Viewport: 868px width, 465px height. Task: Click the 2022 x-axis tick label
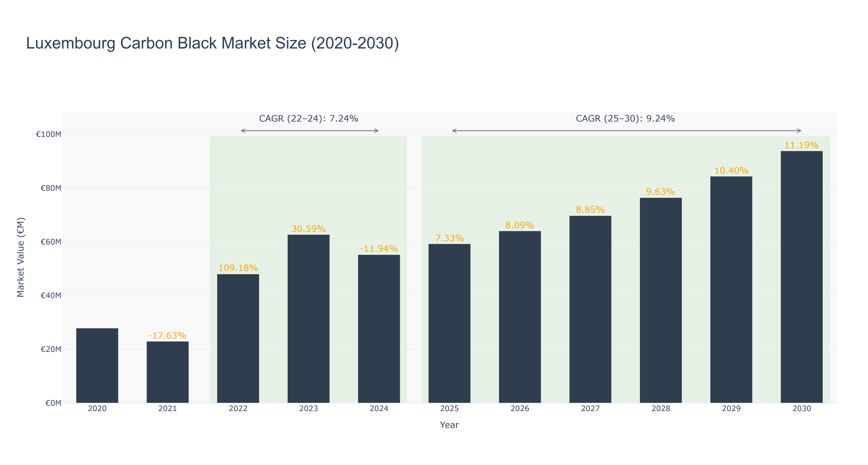[x=238, y=409]
